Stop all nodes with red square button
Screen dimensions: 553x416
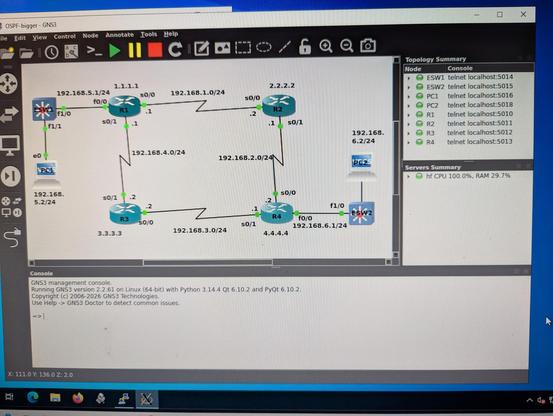(x=154, y=50)
